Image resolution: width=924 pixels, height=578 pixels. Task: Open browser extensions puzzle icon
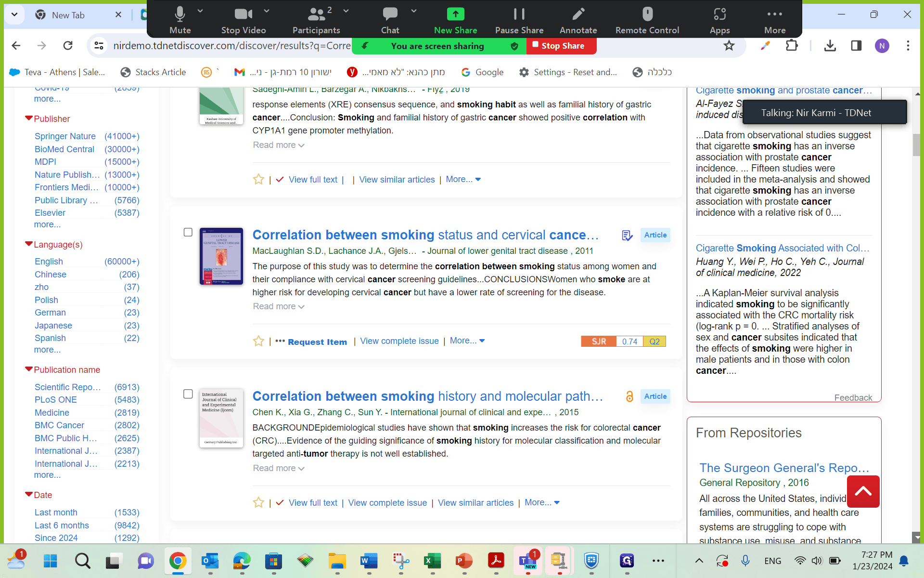pos(792,46)
